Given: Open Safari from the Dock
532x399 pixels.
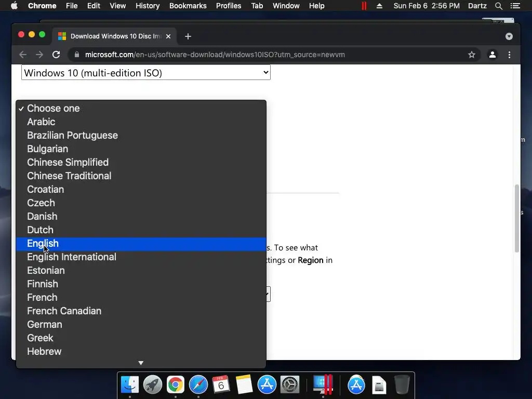Looking at the screenshot, I should pos(198,384).
